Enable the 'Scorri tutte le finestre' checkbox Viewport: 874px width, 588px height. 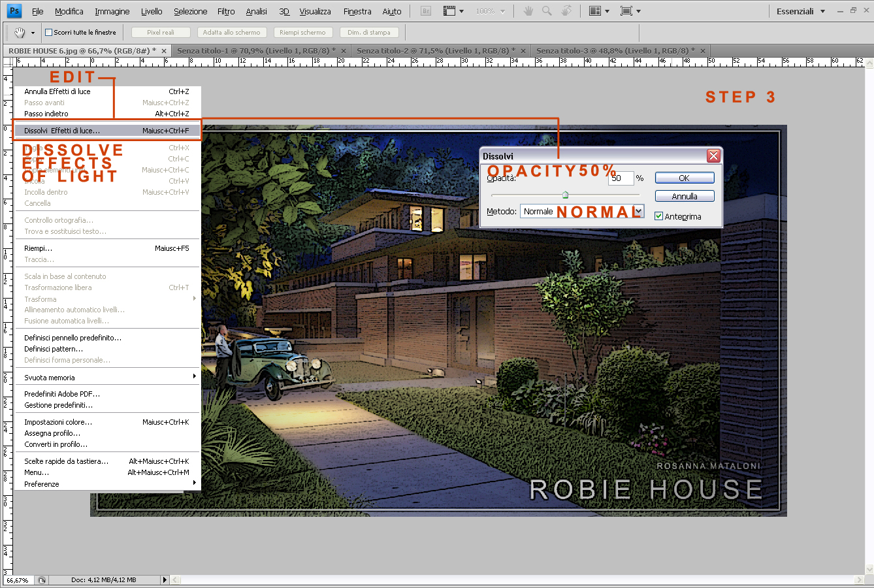pos(49,31)
